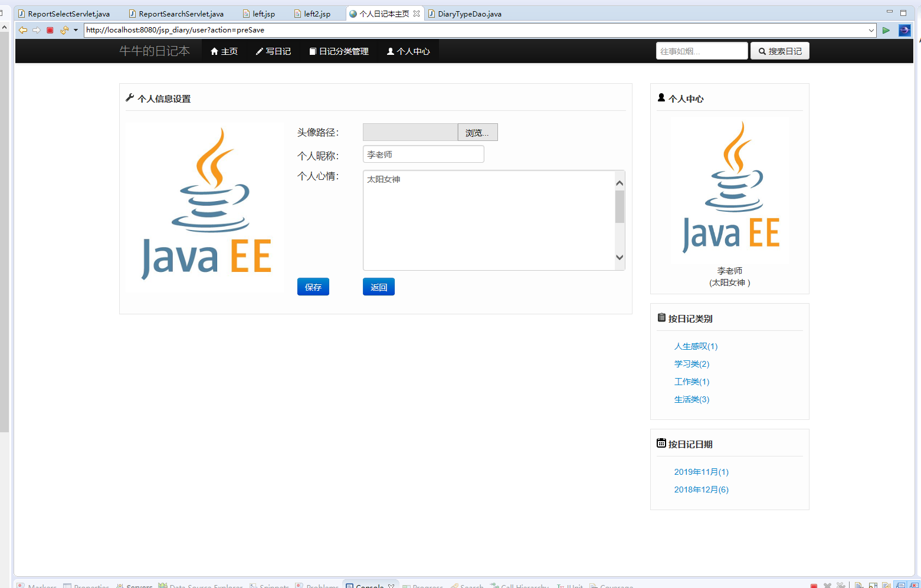Viewport: 921px width, 588px height.
Task: Open the address bar history dropdown
Action: coord(871,30)
